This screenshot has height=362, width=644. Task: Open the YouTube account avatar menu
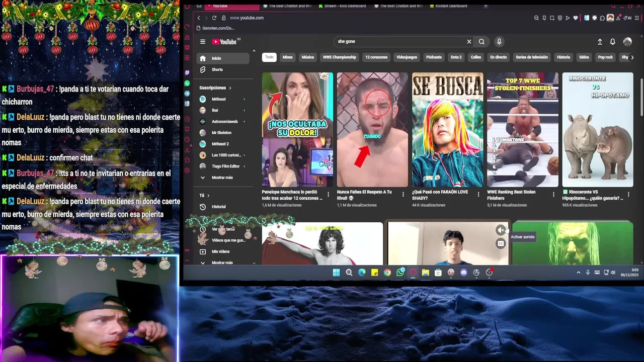[x=627, y=42]
